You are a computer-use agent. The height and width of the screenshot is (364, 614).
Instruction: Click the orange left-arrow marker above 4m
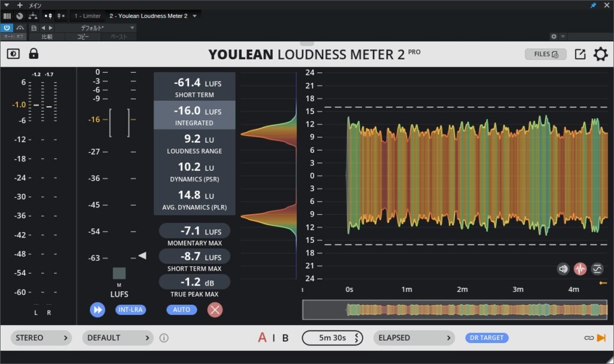pos(603,283)
